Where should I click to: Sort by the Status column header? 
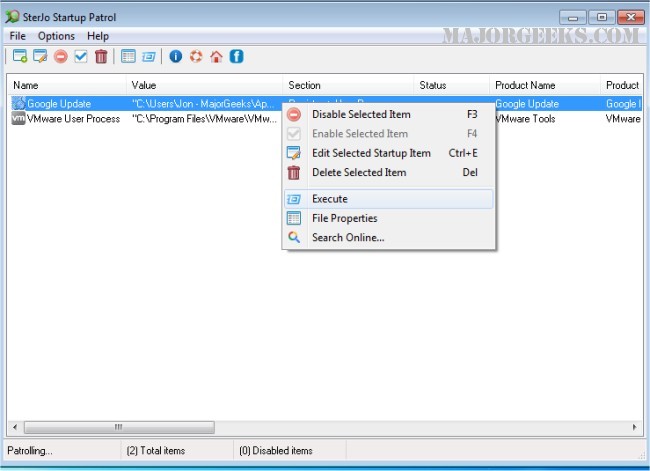pos(451,85)
